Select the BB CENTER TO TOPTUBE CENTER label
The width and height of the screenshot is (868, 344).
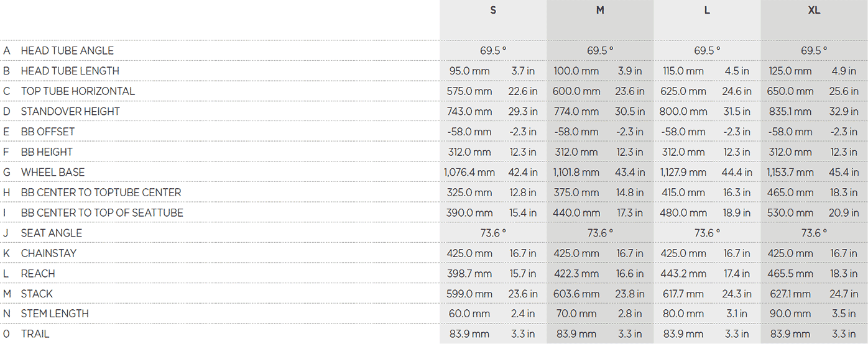click(101, 192)
